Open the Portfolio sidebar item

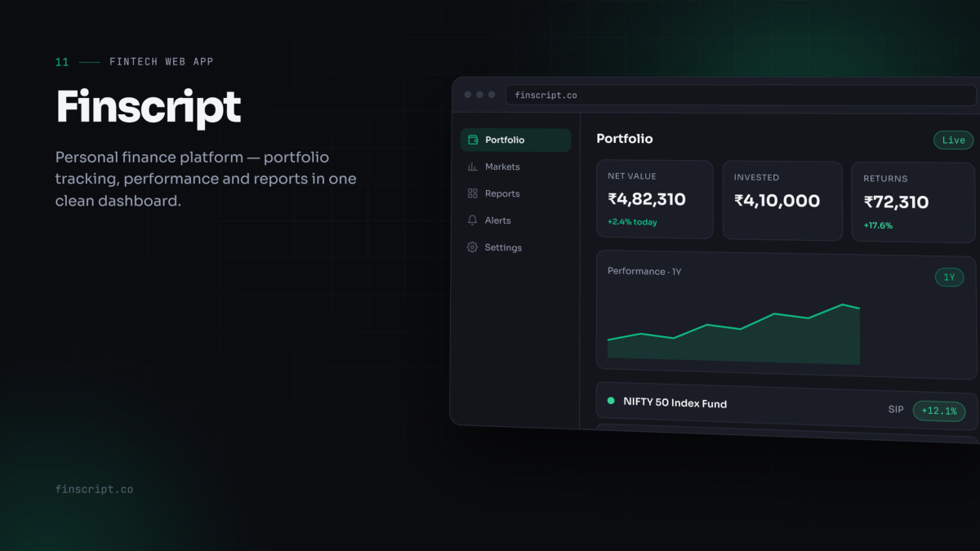(x=515, y=140)
